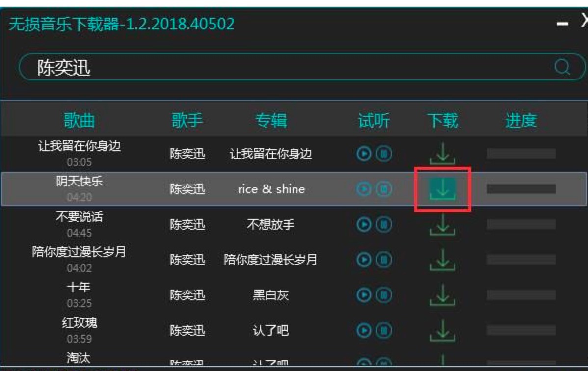Download the song 不要说话

pos(443,224)
